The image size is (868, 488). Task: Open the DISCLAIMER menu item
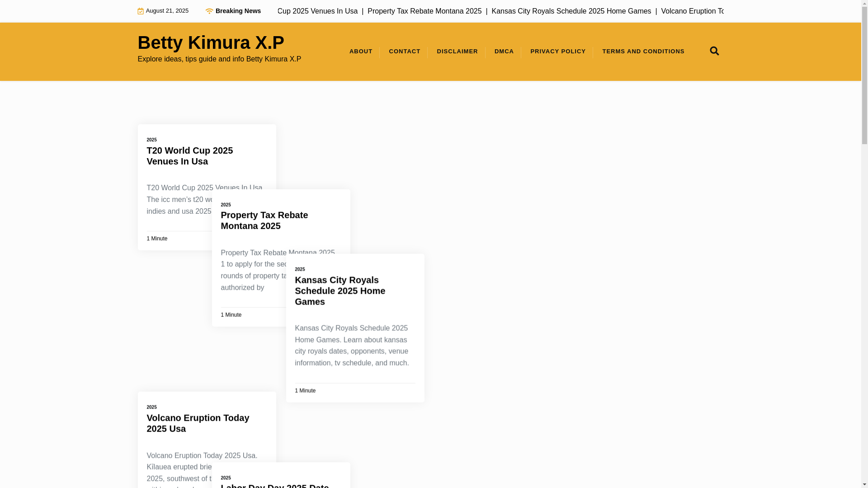(x=457, y=52)
